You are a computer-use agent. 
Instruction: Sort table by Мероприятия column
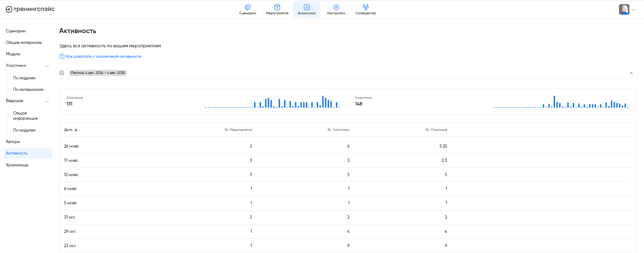238,130
